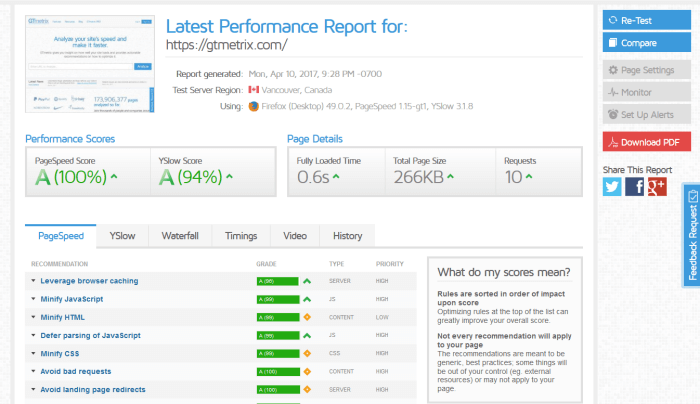Click the GRADE column header
The height and width of the screenshot is (404, 700).
tap(266, 264)
